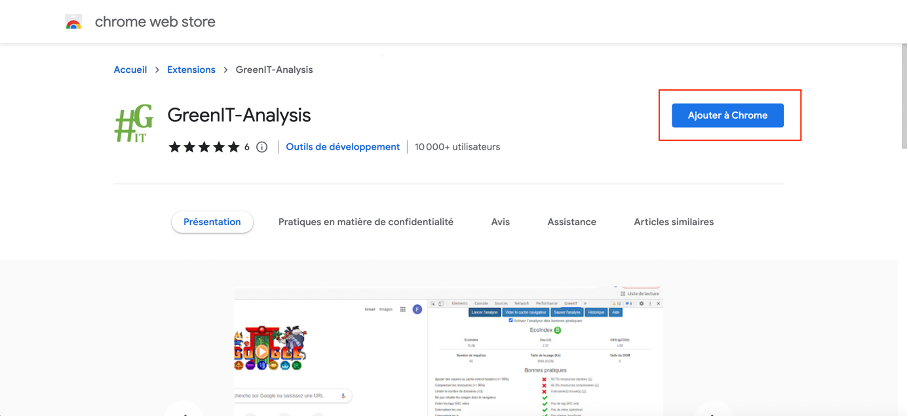Go to the Accueil breadcrumb link

(130, 70)
